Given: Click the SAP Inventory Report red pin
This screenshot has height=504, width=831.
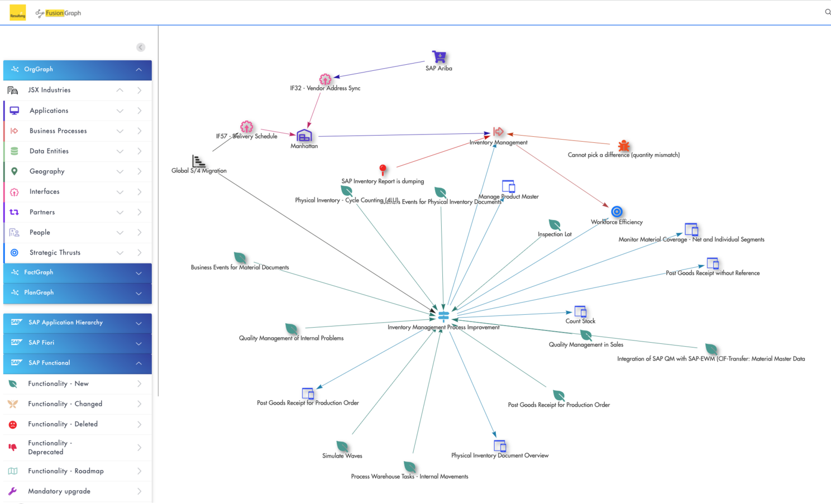Looking at the screenshot, I should [383, 170].
